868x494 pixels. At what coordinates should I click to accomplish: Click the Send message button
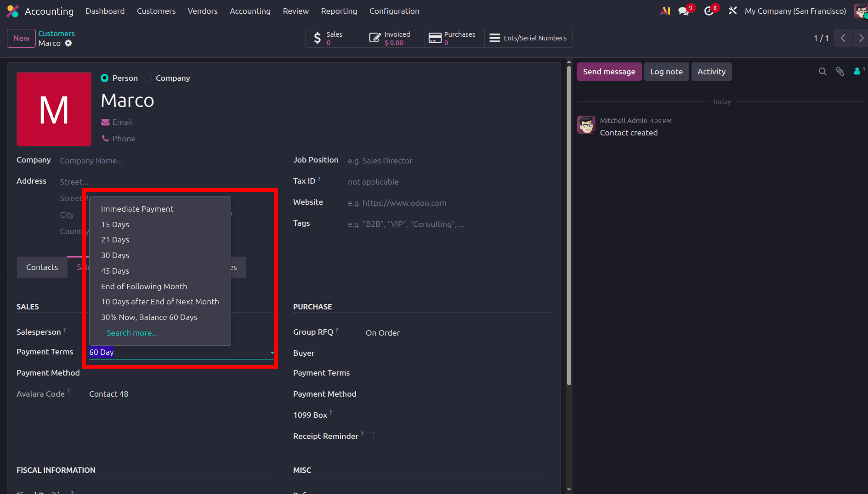pos(609,72)
